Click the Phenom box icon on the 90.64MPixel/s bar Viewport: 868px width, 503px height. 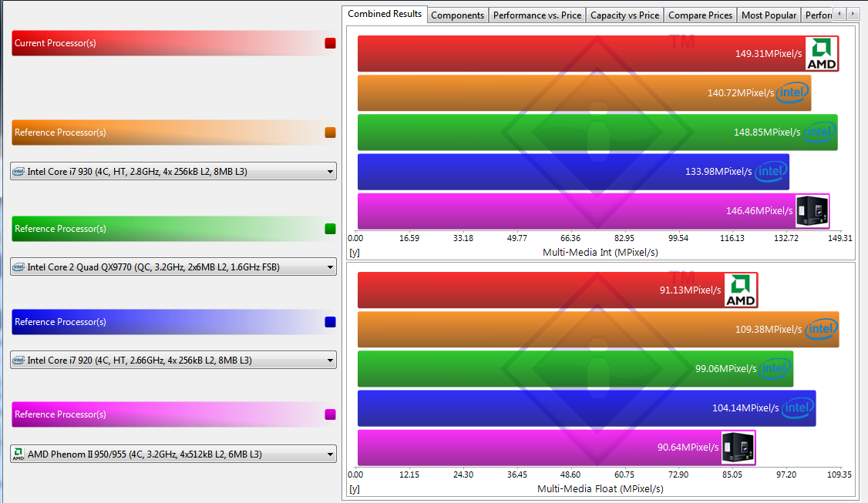click(x=738, y=448)
